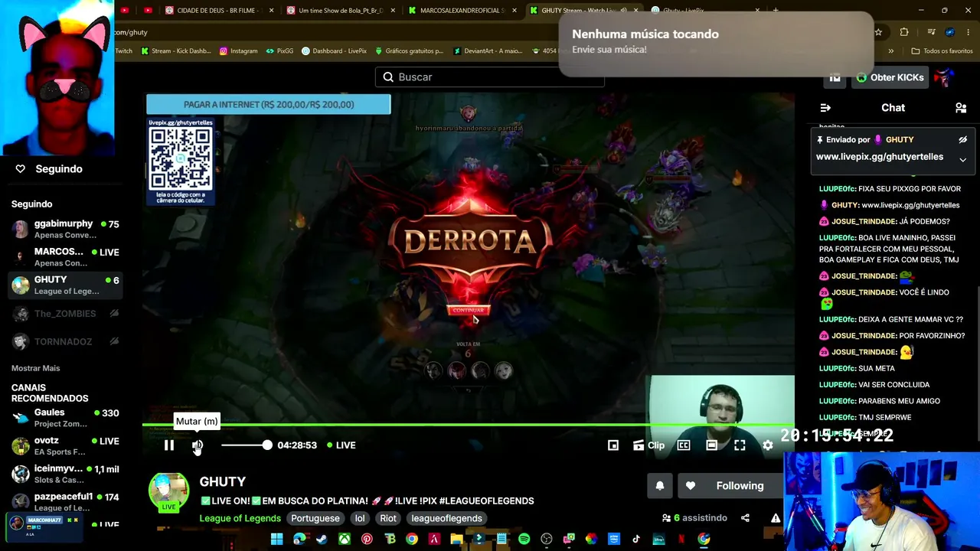This screenshot has width=980, height=551.
Task: Create a Clip of the stream
Action: coord(648,445)
